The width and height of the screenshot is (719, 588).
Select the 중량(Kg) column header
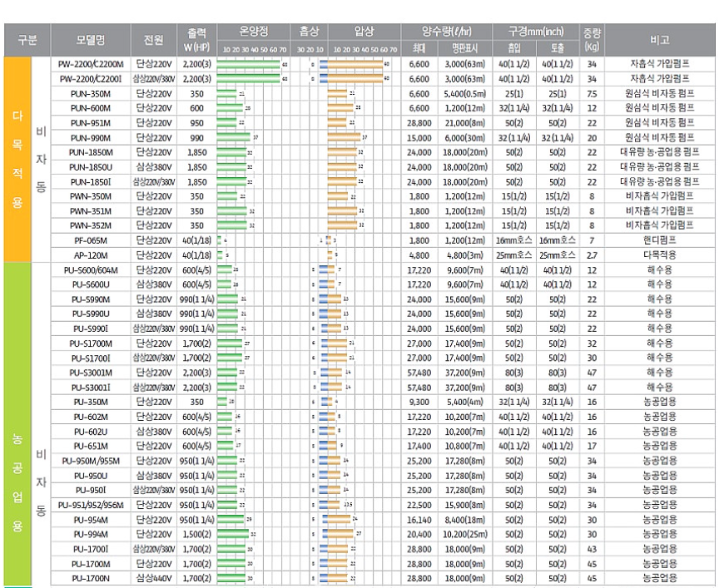[592, 39]
